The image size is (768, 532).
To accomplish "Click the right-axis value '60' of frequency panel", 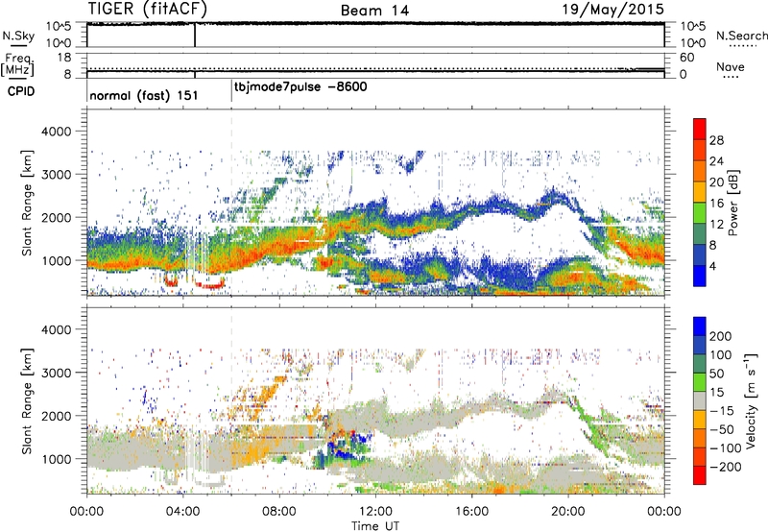I will click(687, 58).
